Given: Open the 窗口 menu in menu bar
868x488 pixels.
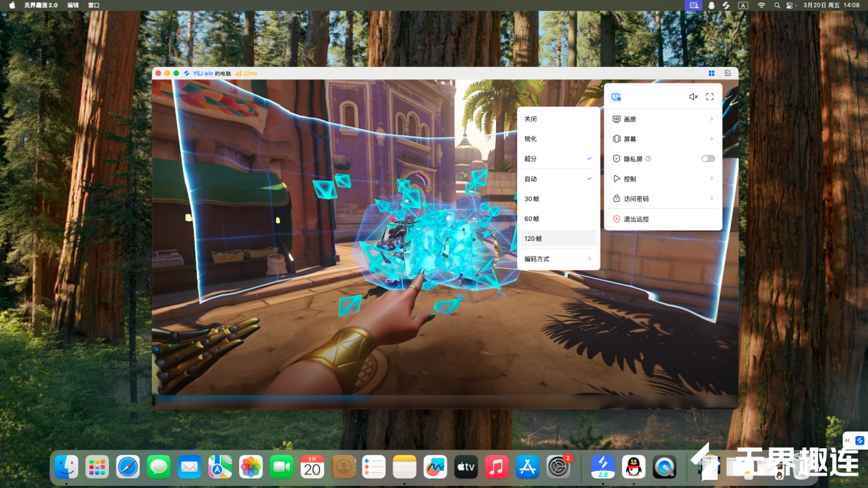Looking at the screenshot, I should tap(94, 5).
